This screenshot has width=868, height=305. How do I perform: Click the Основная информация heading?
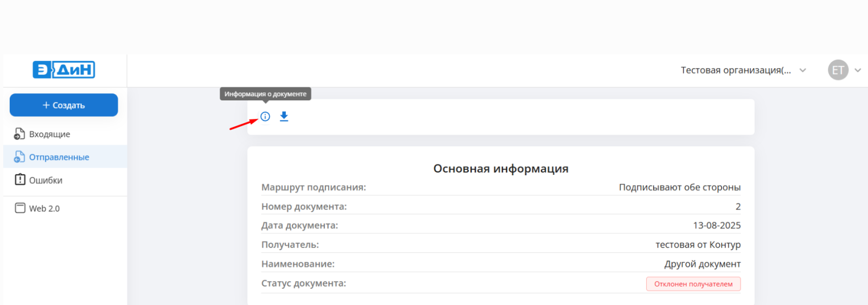coord(500,169)
